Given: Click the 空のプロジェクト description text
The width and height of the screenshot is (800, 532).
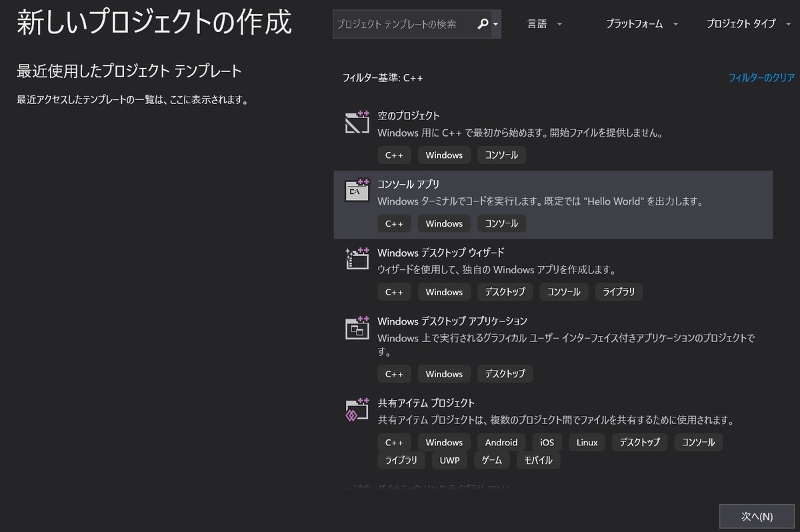Looking at the screenshot, I should coord(521,133).
